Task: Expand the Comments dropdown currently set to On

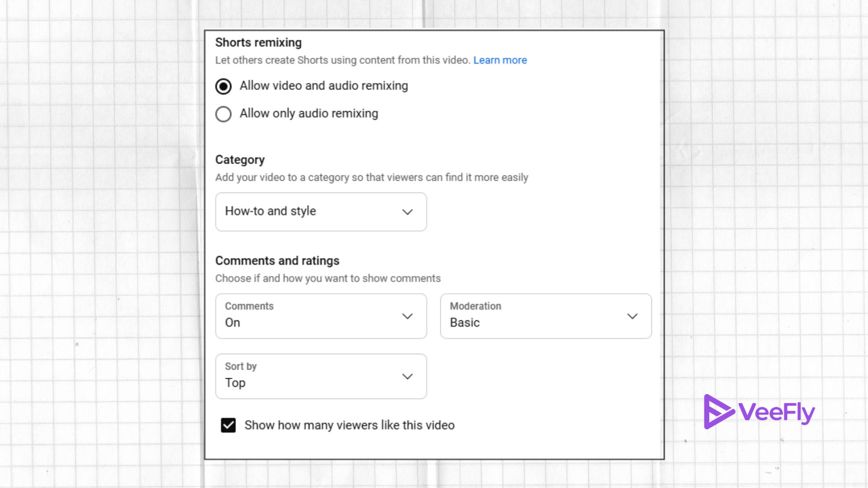Action: click(321, 316)
